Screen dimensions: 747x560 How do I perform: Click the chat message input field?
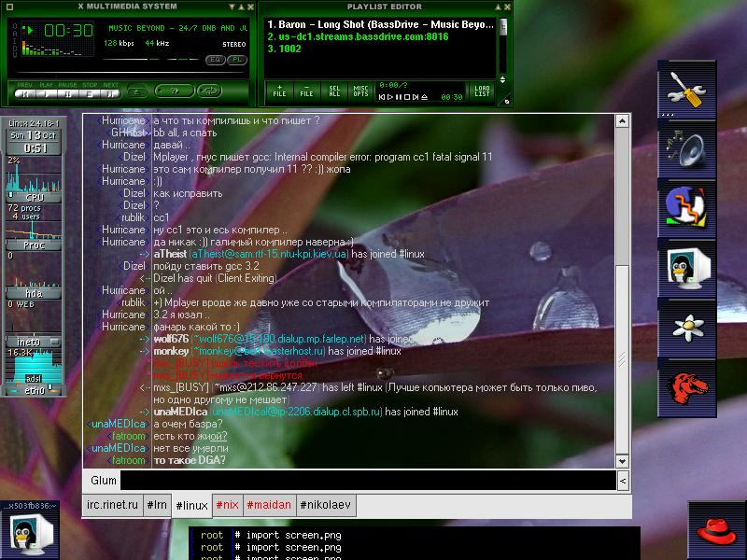pyautogui.click(x=368, y=480)
